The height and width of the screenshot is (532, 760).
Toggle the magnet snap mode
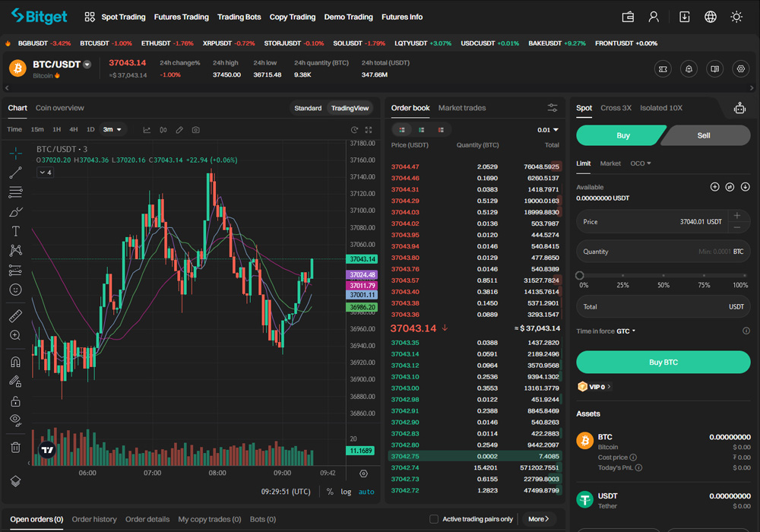pos(15,362)
